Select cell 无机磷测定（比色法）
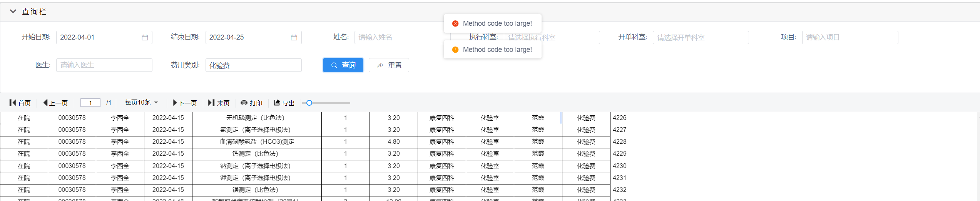 [257, 118]
